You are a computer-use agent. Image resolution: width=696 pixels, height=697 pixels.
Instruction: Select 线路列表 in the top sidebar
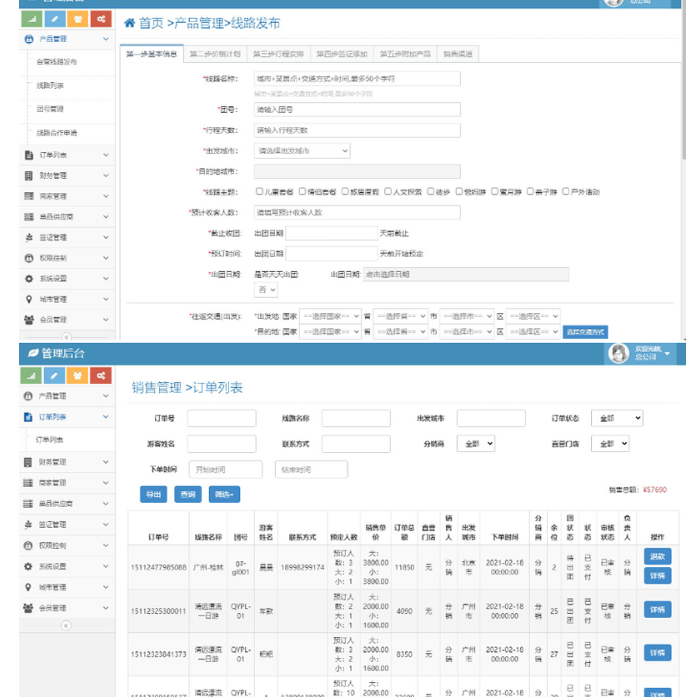pos(50,86)
